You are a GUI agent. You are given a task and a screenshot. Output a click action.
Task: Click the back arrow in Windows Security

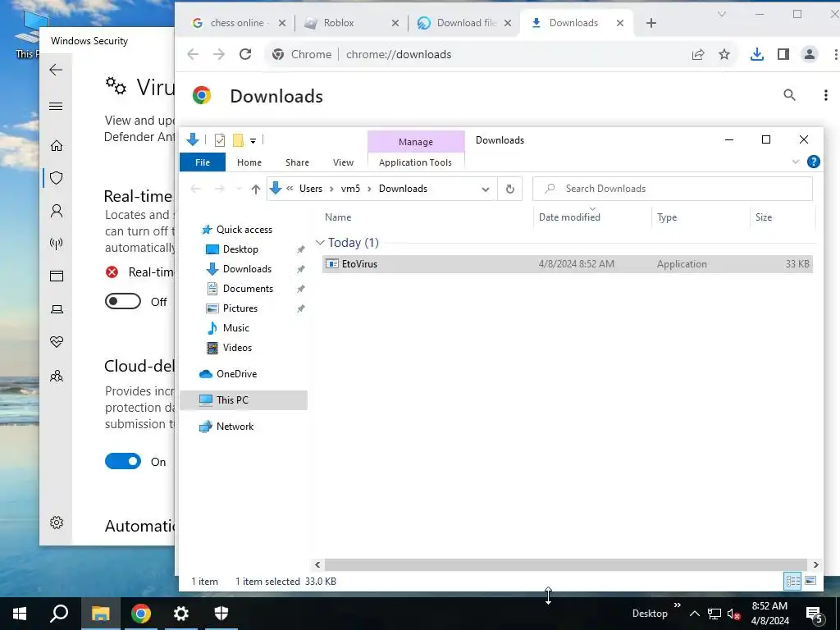coord(56,70)
